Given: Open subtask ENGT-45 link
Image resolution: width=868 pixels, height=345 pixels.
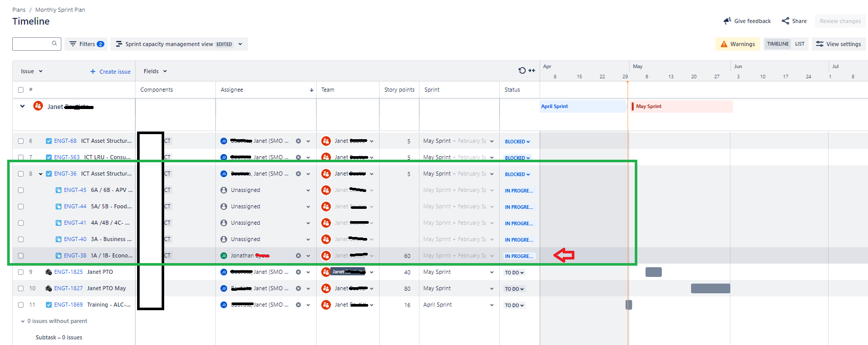Looking at the screenshot, I should (75, 190).
